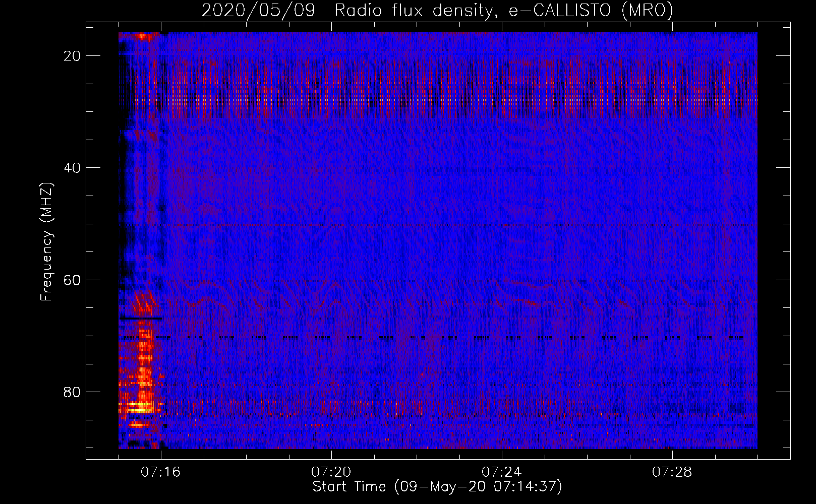This screenshot has width=816, height=504.
Task: Click the '07:28' time tick label
Action: [672, 472]
